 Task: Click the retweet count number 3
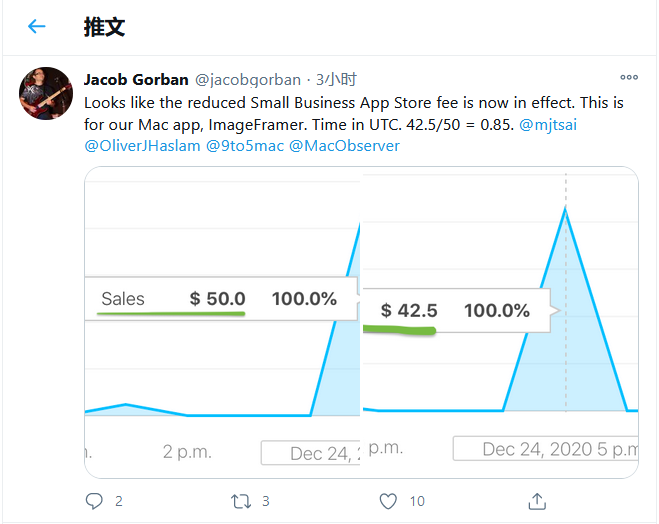pos(266,501)
